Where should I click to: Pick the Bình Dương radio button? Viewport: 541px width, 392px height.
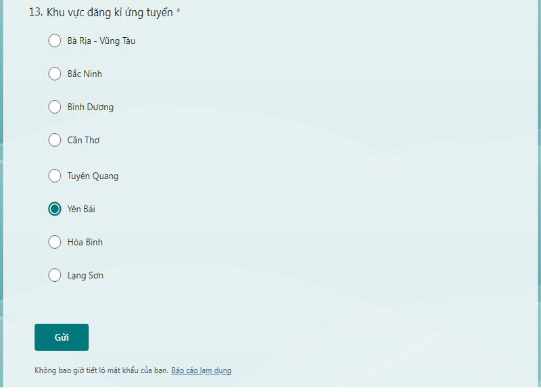(55, 107)
